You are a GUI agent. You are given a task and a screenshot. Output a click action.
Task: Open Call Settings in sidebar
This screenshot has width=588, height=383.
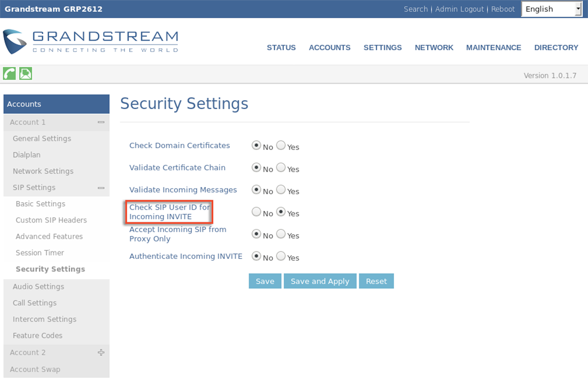pyautogui.click(x=35, y=303)
